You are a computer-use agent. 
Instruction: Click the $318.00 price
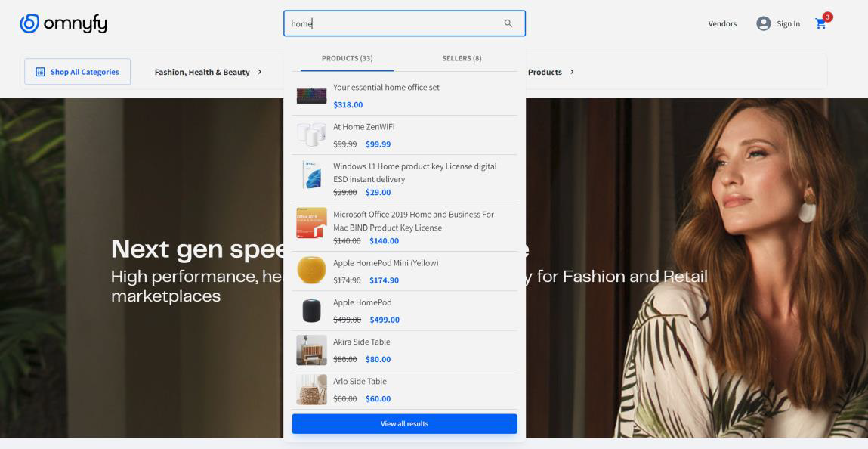pos(348,104)
